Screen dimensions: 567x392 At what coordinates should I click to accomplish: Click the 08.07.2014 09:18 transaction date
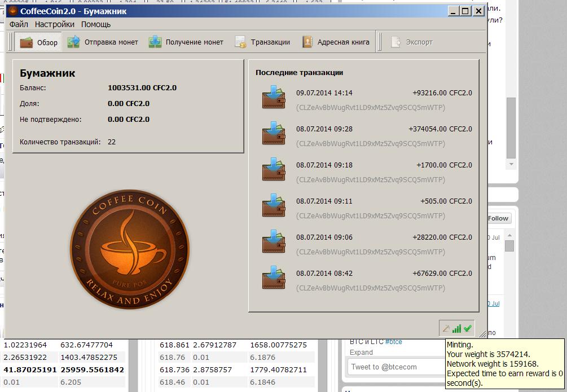[x=324, y=165]
